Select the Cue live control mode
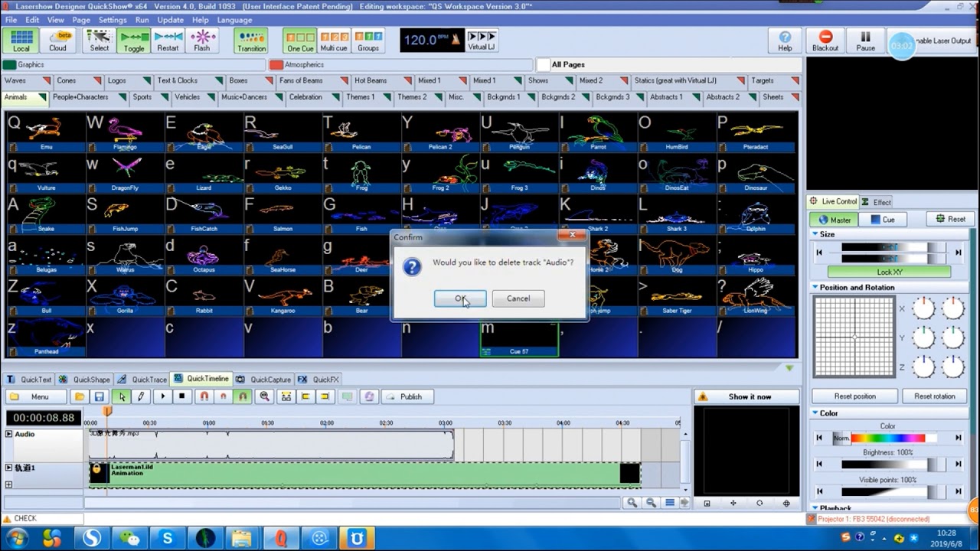Screen dimensions: 980x551 (881, 220)
